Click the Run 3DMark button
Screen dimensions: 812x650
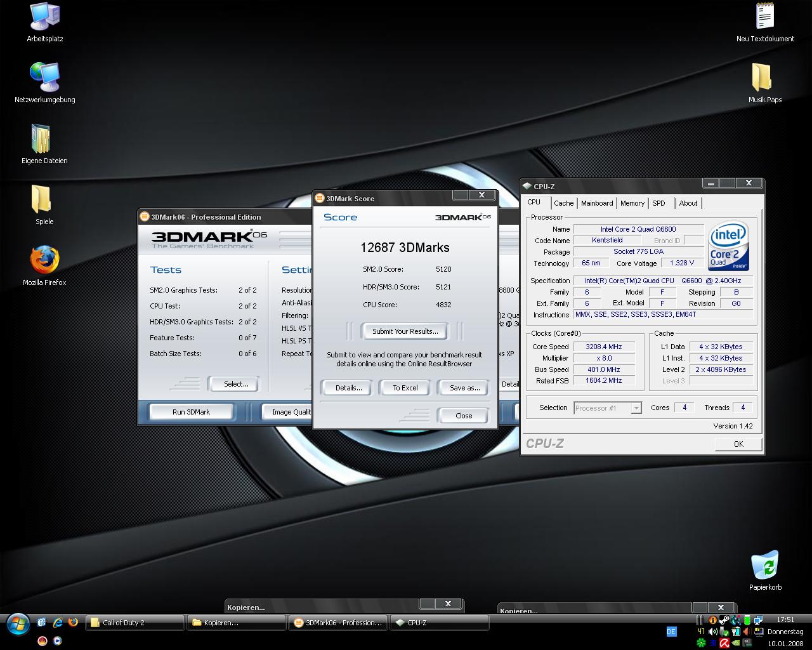tap(191, 412)
